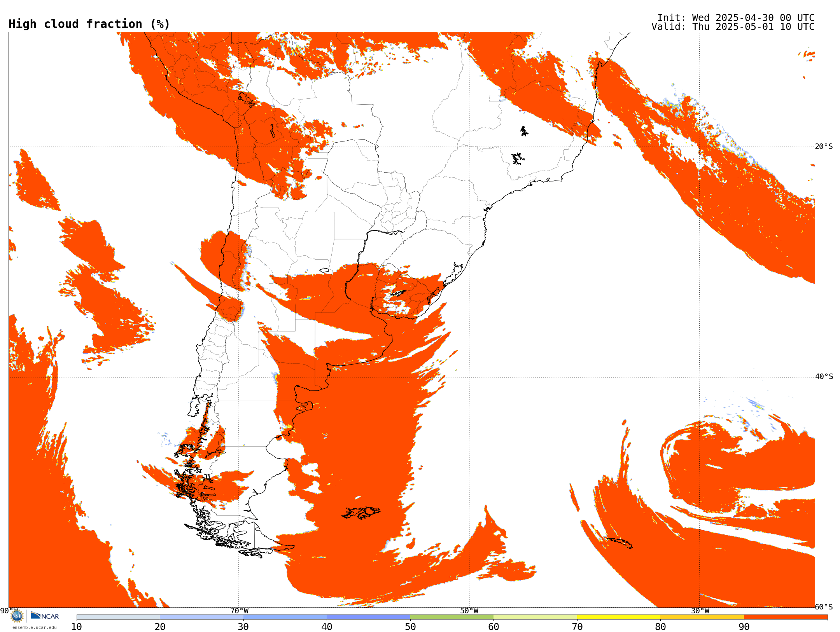
Task: Click the 60-70 pale yellow-green colorbar segment
Action: tap(535, 617)
